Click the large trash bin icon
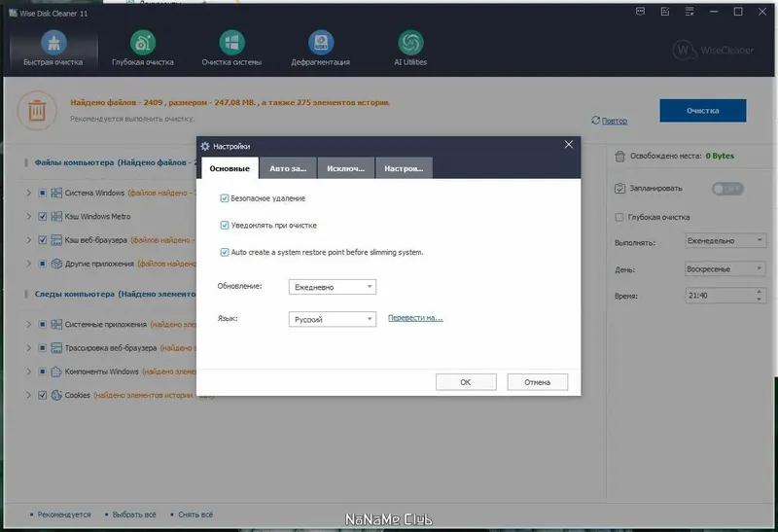778x532 pixels. click(x=37, y=111)
